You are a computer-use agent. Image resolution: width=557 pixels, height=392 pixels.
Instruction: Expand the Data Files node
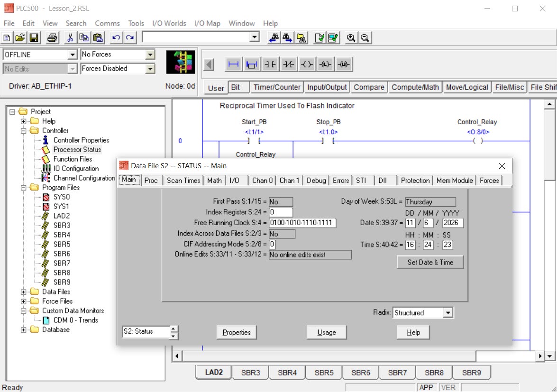(23, 292)
